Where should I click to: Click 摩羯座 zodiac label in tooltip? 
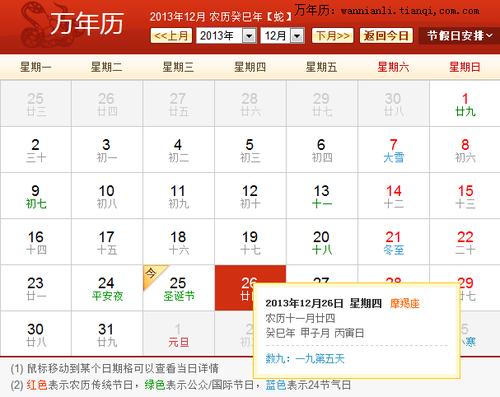[405, 303]
